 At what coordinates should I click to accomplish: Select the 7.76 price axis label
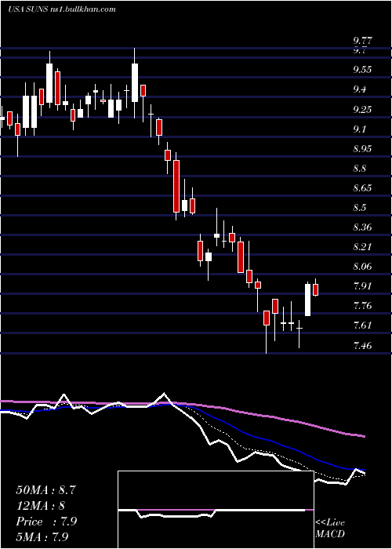(362, 306)
